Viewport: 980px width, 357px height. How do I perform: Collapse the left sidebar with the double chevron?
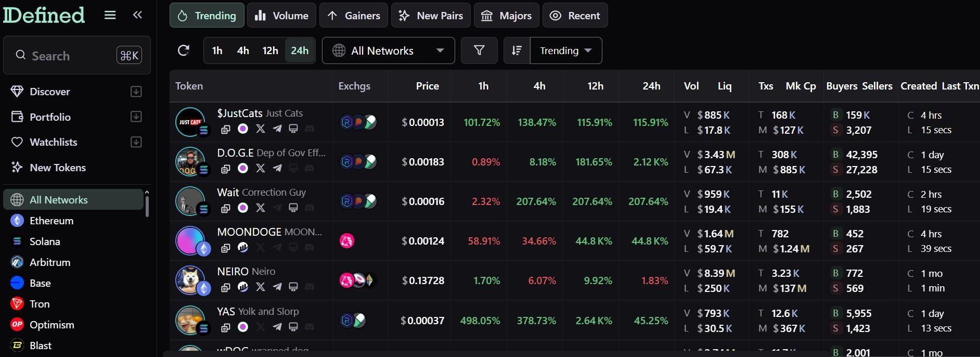pos(137,15)
